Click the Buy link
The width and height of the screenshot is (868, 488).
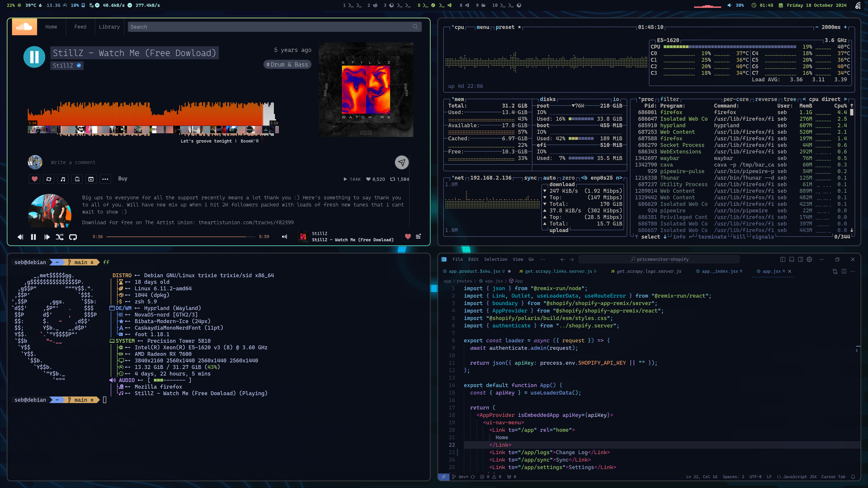click(123, 179)
